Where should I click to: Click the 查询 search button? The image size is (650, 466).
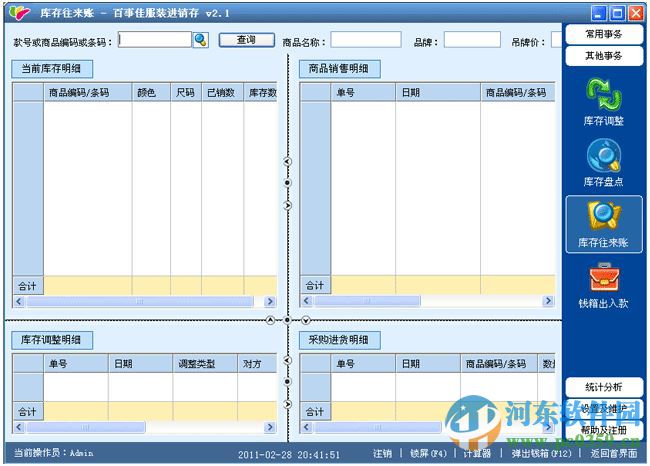tap(247, 40)
